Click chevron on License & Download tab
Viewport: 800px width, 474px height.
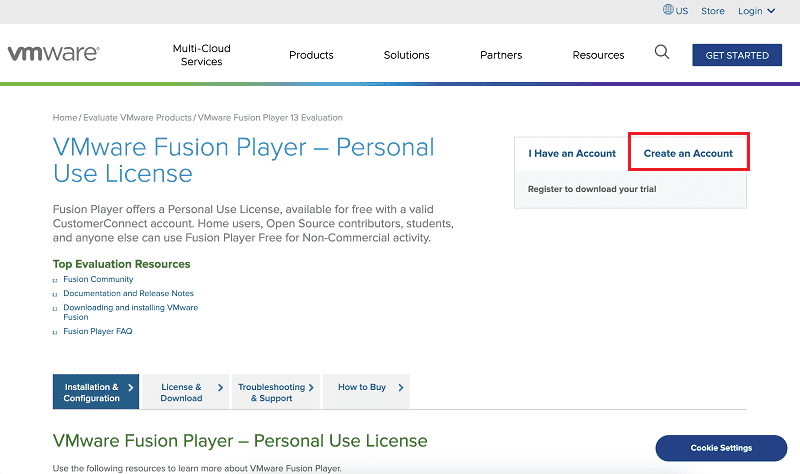click(220, 387)
